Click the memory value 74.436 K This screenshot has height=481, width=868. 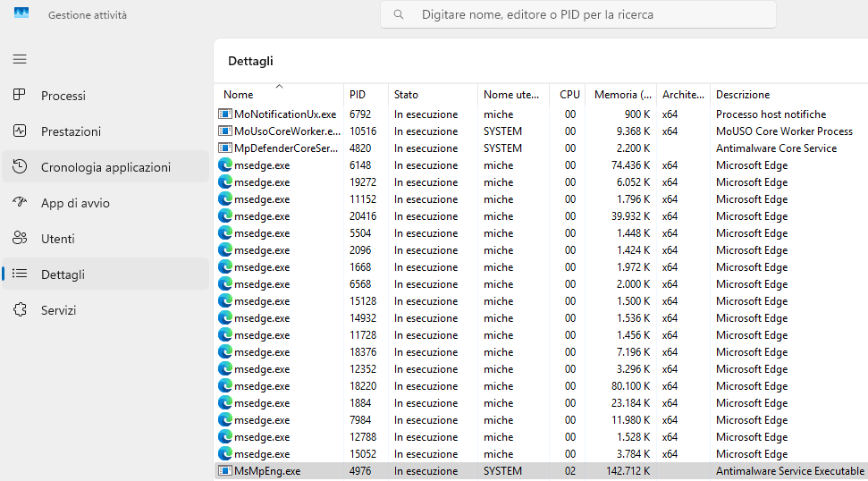pyautogui.click(x=630, y=165)
